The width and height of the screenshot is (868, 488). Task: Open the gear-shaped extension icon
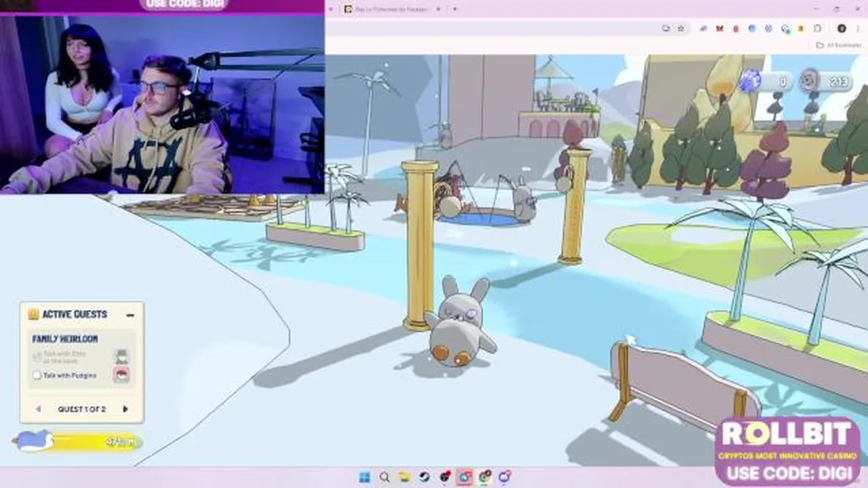[x=768, y=28]
